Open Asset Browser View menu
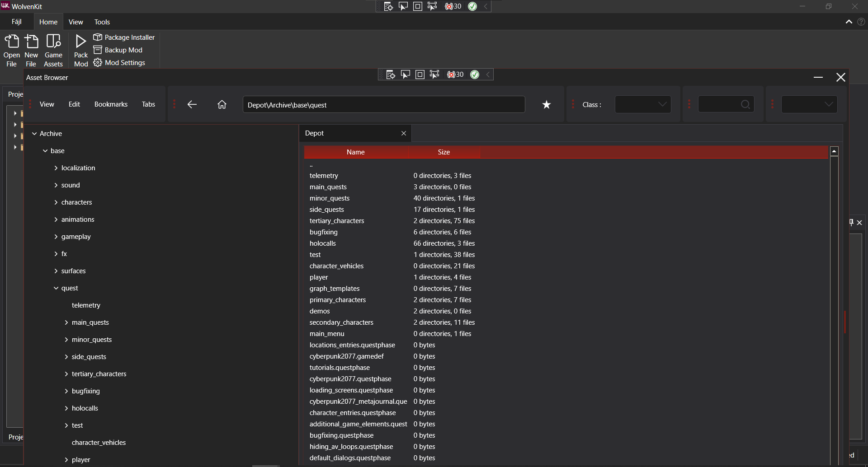This screenshot has height=467, width=868. [47, 104]
